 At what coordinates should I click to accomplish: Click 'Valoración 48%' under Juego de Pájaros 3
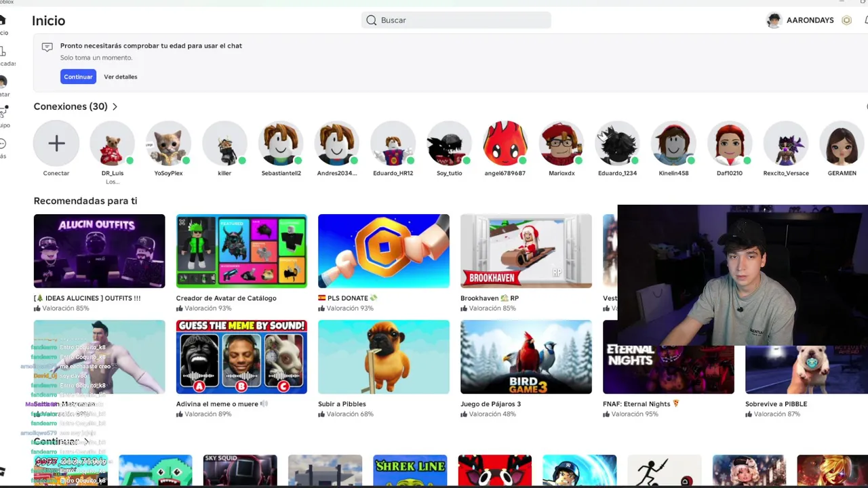[x=492, y=414]
